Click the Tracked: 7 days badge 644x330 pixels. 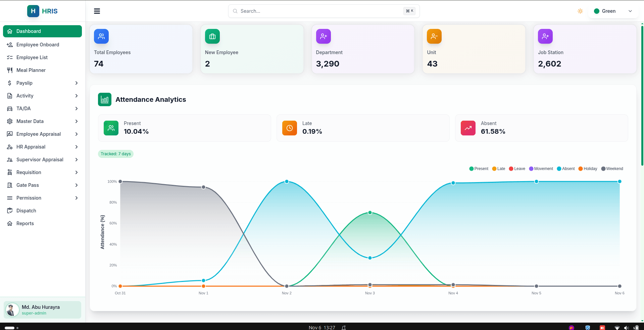click(x=115, y=154)
